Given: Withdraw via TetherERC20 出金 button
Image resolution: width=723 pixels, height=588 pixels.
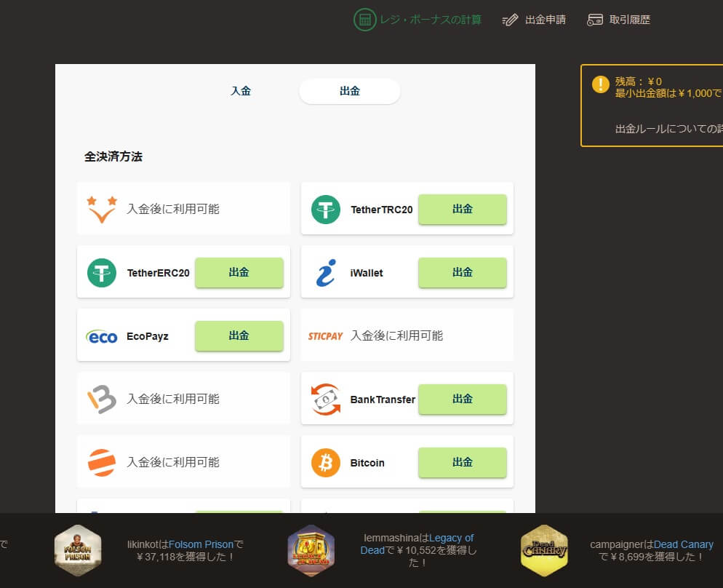Looking at the screenshot, I should click(x=239, y=272).
